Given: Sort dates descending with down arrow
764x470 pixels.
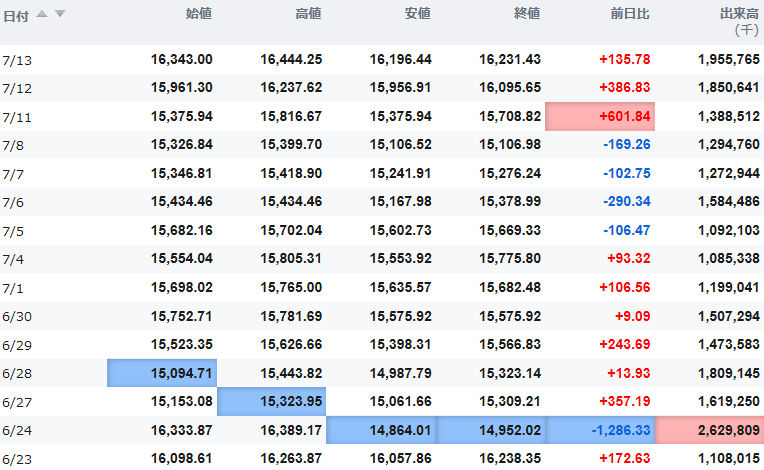Looking at the screenshot, I should (60, 14).
